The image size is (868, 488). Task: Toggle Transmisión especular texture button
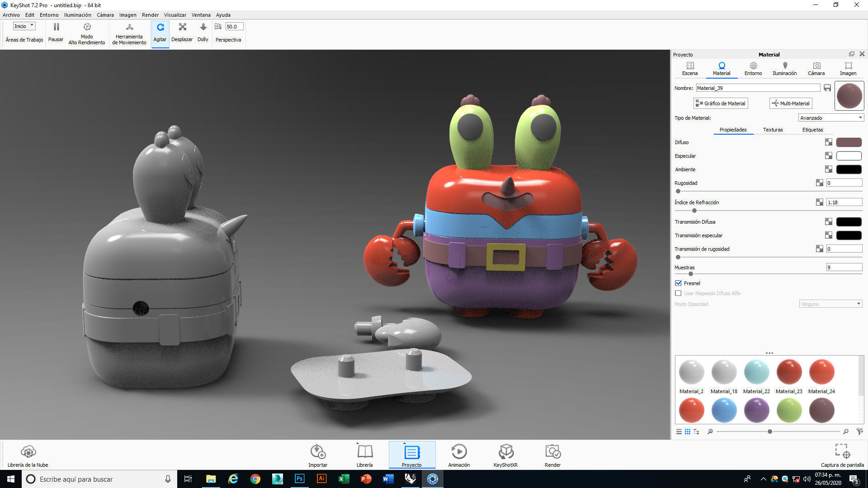click(x=828, y=235)
